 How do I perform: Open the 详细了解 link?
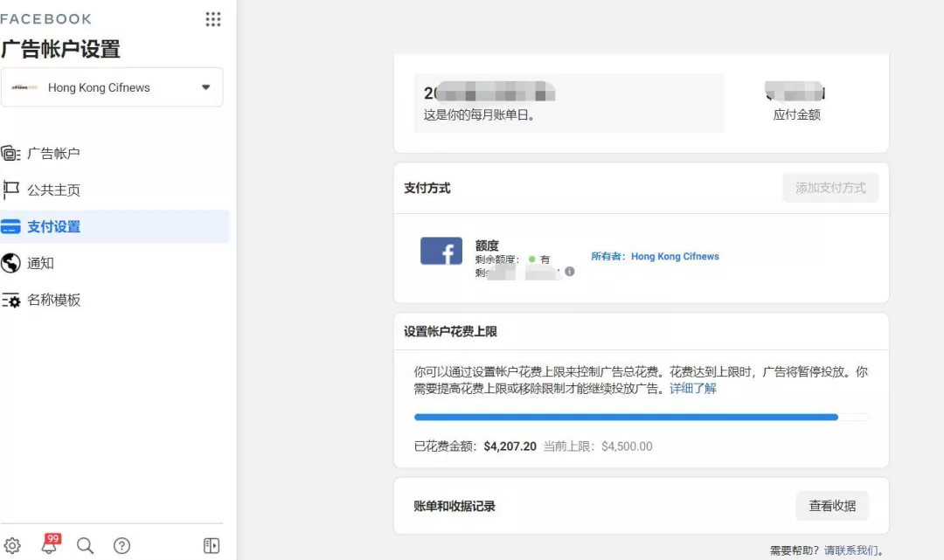tap(695, 388)
